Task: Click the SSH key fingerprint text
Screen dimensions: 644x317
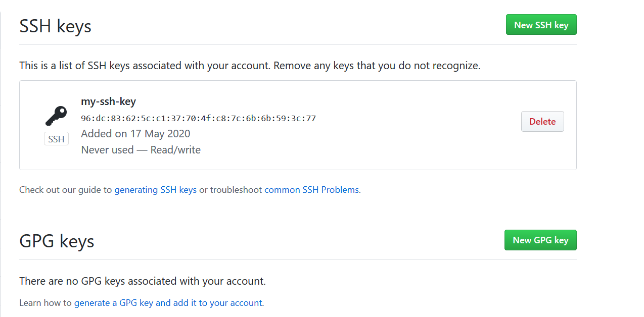Action: (x=198, y=119)
